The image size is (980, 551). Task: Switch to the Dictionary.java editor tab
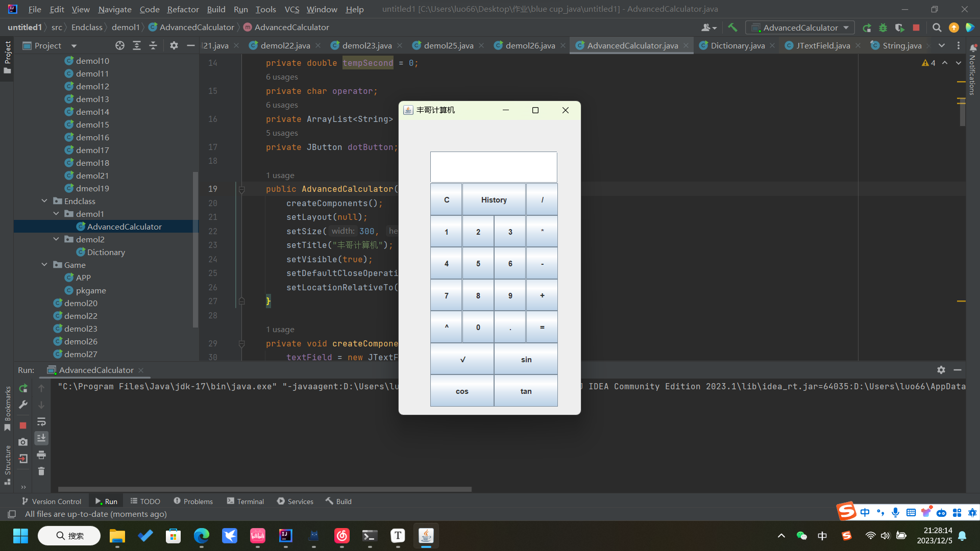point(737,46)
